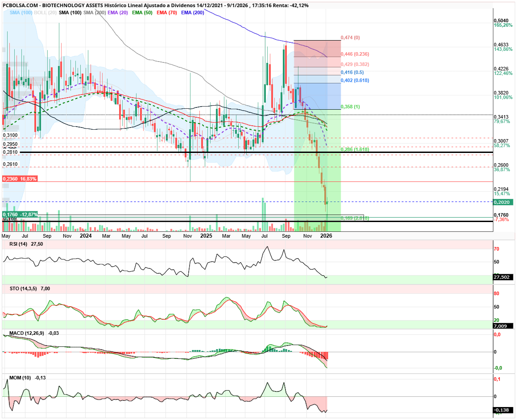The image size is (517, 420).
Task: Click the red 0,2360 16,83% price label
Action: pos(20,179)
